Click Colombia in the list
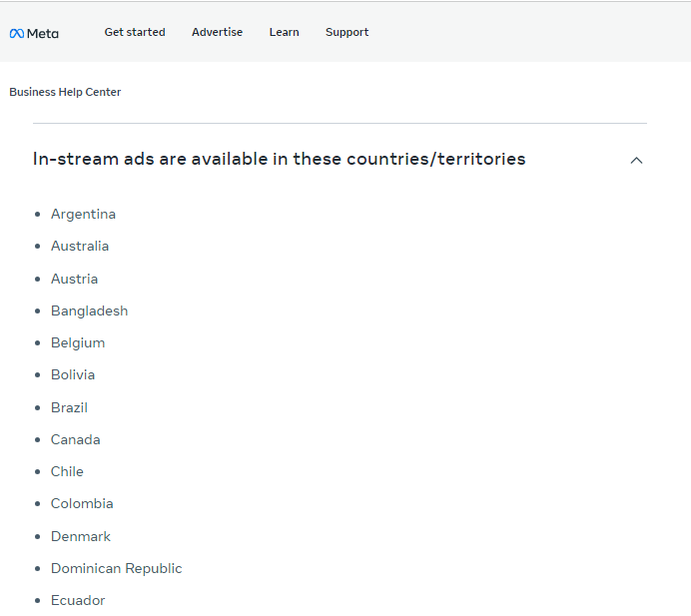The height and width of the screenshot is (616, 691). point(82,503)
